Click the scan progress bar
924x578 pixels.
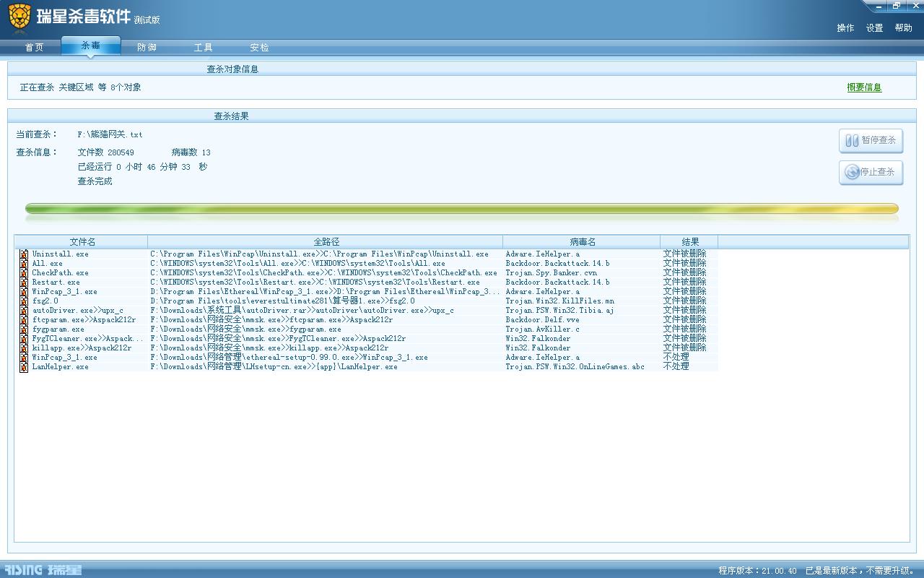click(x=462, y=209)
